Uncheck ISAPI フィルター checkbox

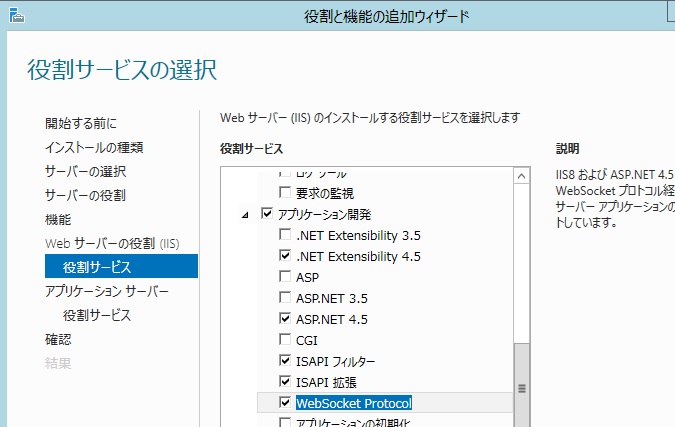click(x=285, y=360)
